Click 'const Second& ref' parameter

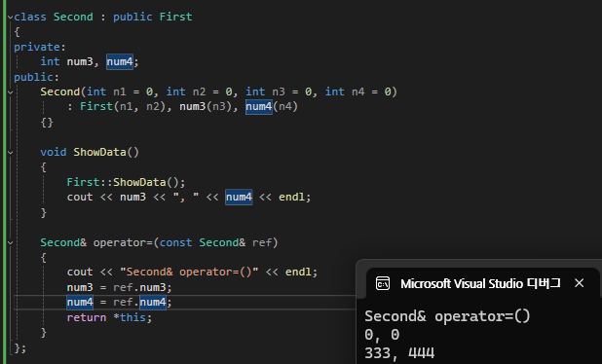pos(215,242)
